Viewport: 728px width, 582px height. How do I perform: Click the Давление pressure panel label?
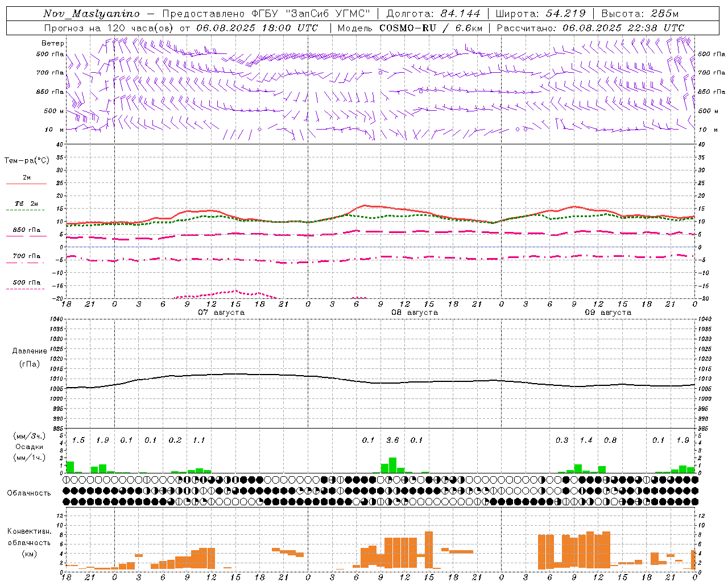pyautogui.click(x=30, y=351)
